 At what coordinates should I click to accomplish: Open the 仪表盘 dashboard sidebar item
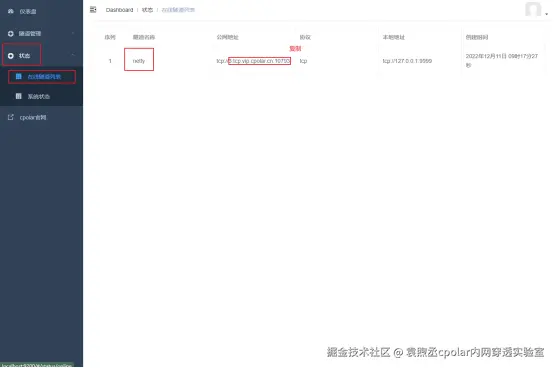pos(41,12)
